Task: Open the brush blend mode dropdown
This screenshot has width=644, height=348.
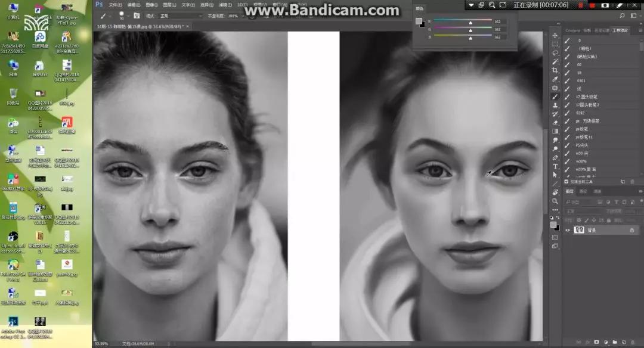Action: tap(180, 15)
